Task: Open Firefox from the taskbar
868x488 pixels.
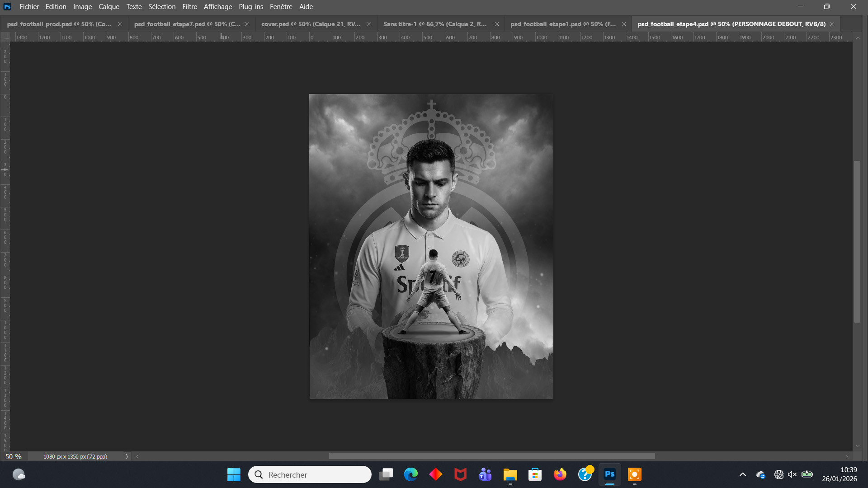Action: [x=560, y=474]
